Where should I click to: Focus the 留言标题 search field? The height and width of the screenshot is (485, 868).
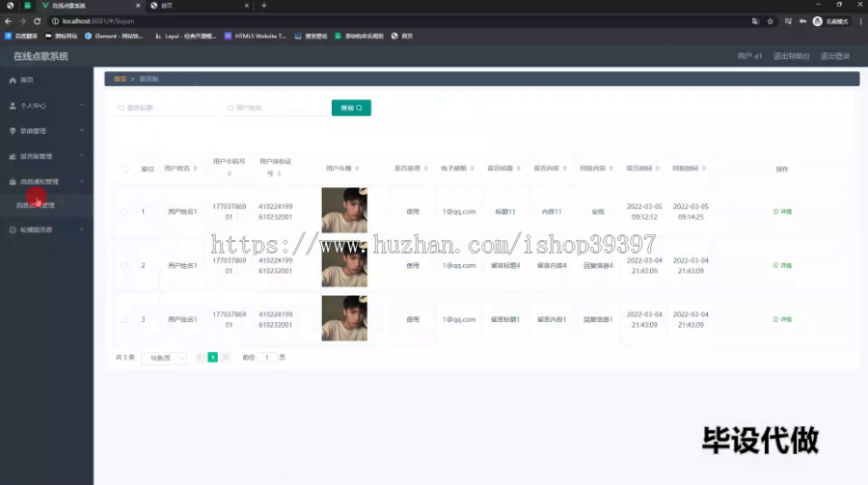click(166, 108)
